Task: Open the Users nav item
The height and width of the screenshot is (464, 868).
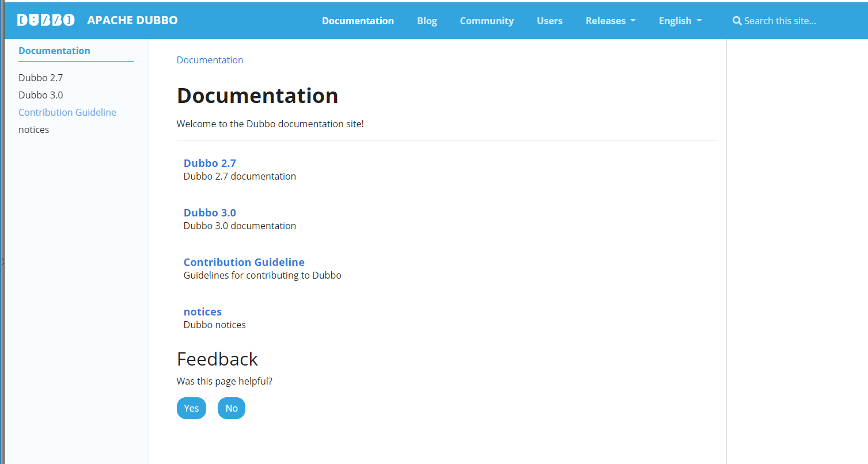Action: click(549, 21)
